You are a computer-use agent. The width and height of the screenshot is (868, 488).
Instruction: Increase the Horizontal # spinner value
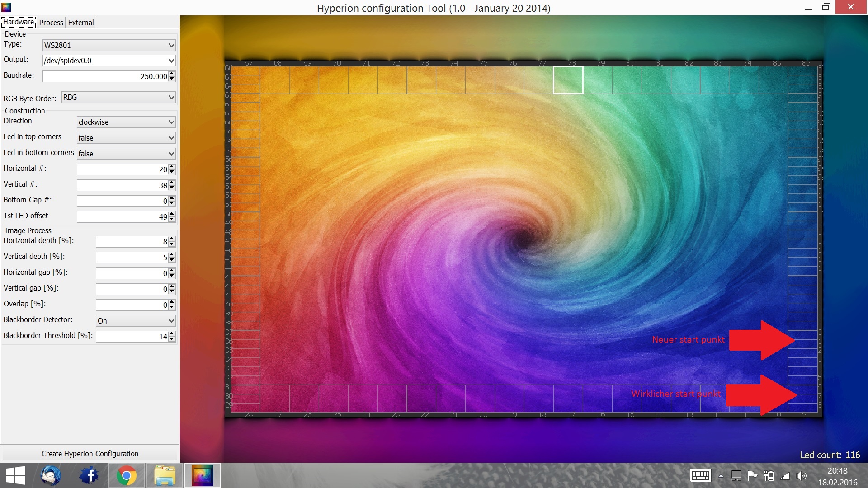tap(172, 167)
